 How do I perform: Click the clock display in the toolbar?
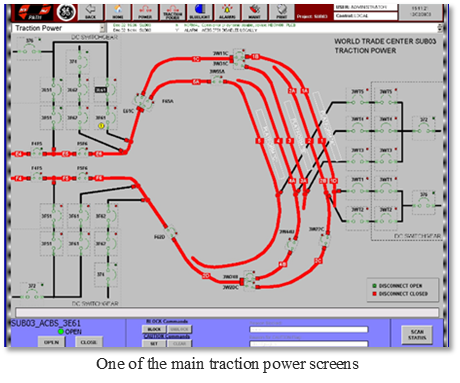(421, 11)
